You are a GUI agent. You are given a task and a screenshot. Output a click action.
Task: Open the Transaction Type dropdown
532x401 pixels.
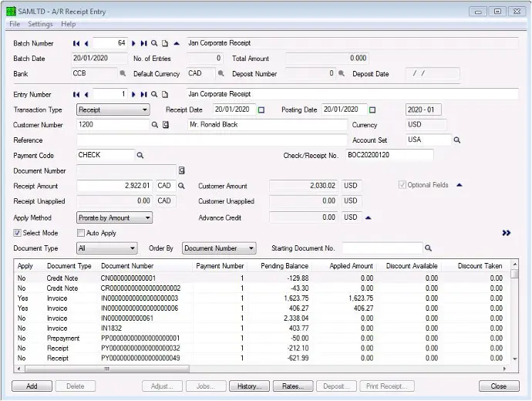pyautogui.click(x=113, y=110)
